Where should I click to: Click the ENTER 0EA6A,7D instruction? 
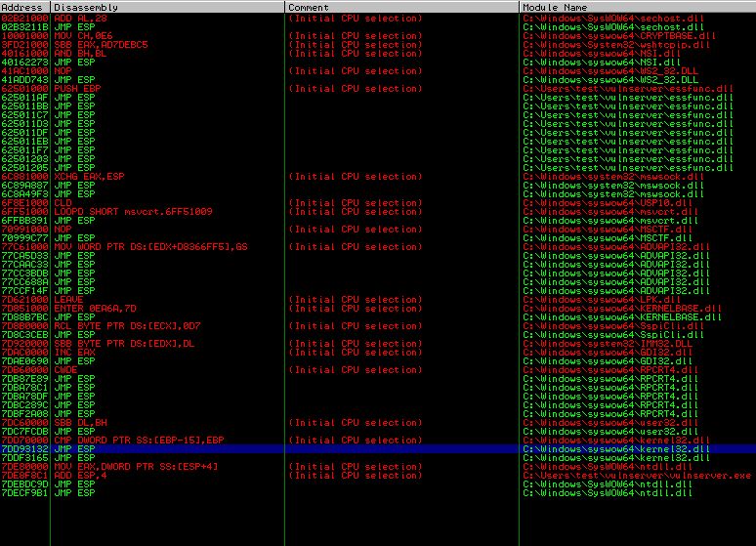(95, 309)
